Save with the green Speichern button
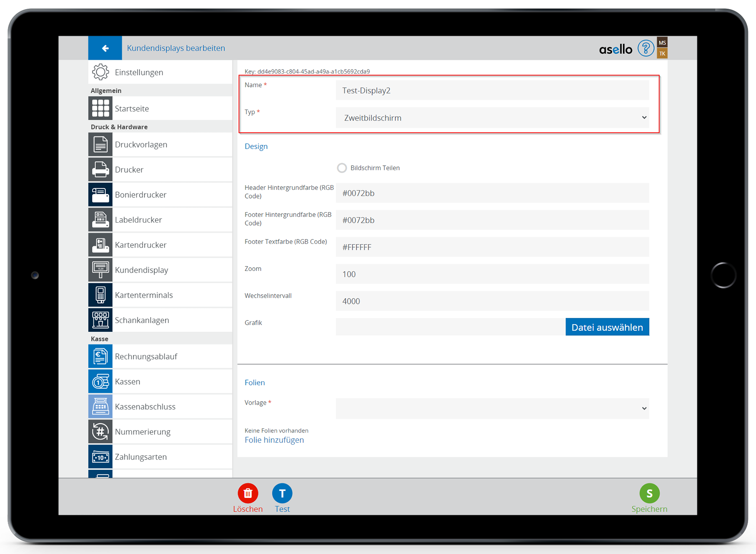 point(649,493)
